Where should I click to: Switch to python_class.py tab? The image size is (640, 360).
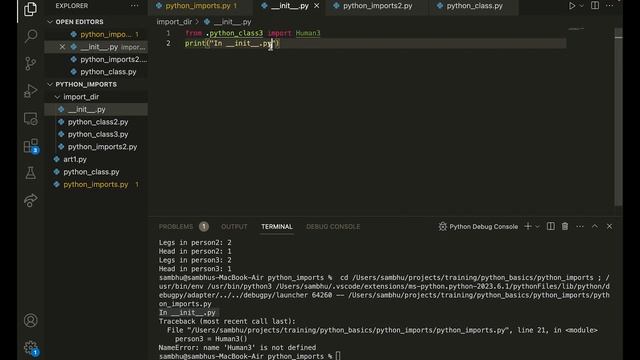pyautogui.click(x=474, y=6)
